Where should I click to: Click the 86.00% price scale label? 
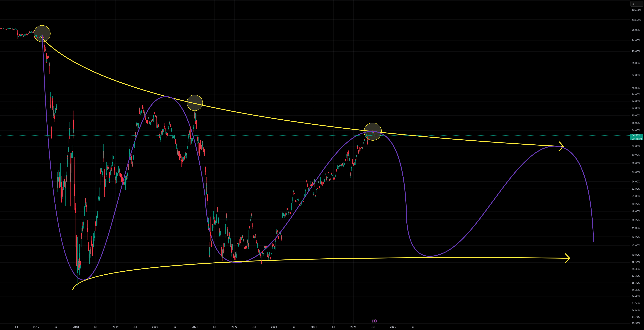point(635,63)
